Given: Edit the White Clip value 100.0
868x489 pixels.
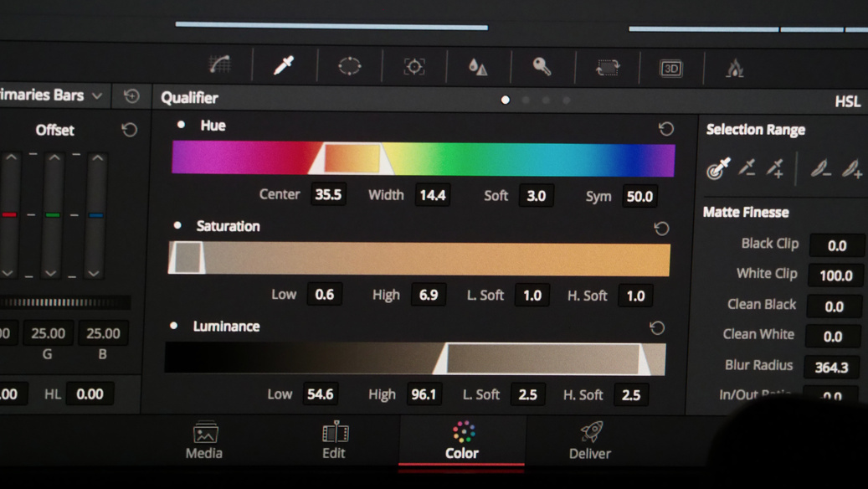Looking at the screenshot, I should (x=836, y=275).
